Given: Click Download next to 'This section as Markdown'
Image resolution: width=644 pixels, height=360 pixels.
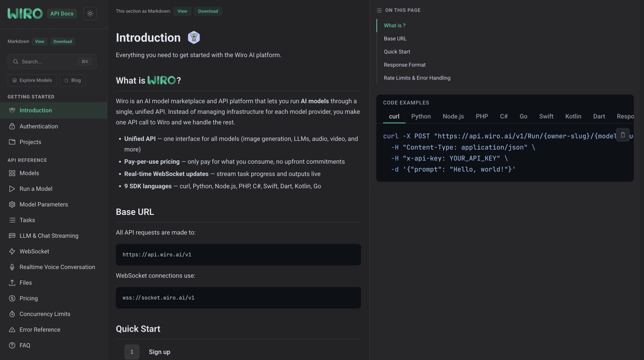Looking at the screenshot, I should click(208, 11).
